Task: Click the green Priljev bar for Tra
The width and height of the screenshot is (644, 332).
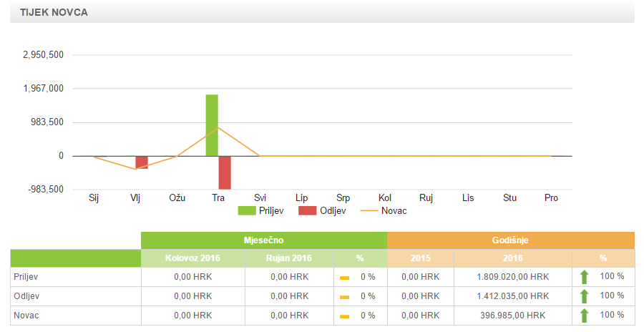Action: point(212,125)
